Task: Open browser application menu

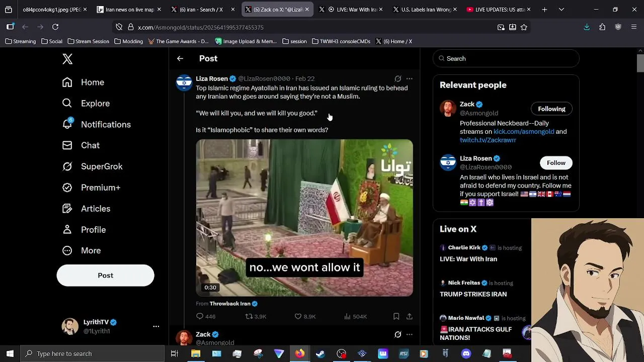Action: (633, 27)
